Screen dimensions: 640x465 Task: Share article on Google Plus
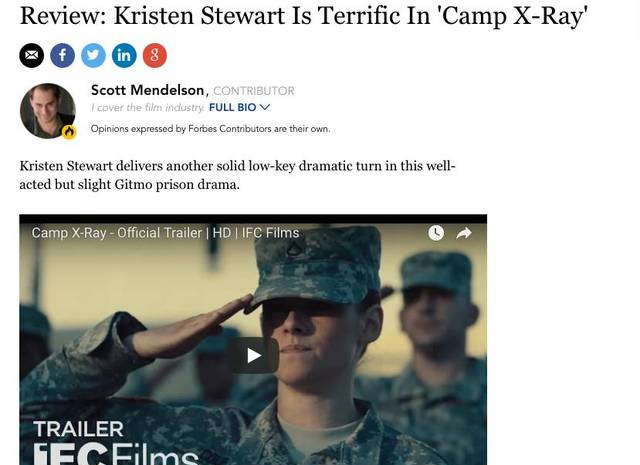tap(155, 55)
